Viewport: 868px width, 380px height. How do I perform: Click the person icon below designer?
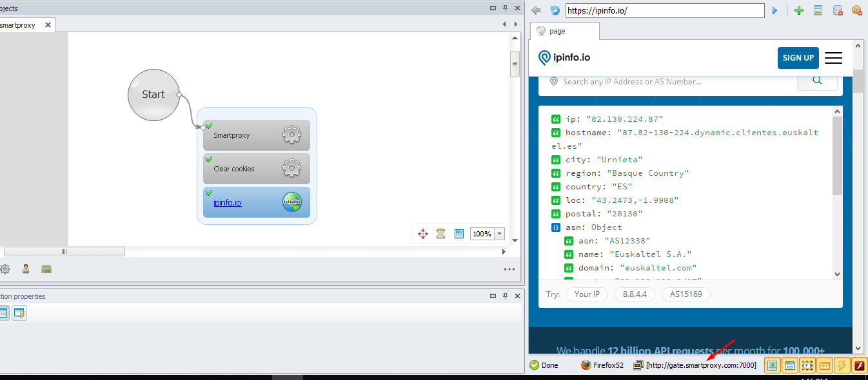tap(26, 269)
